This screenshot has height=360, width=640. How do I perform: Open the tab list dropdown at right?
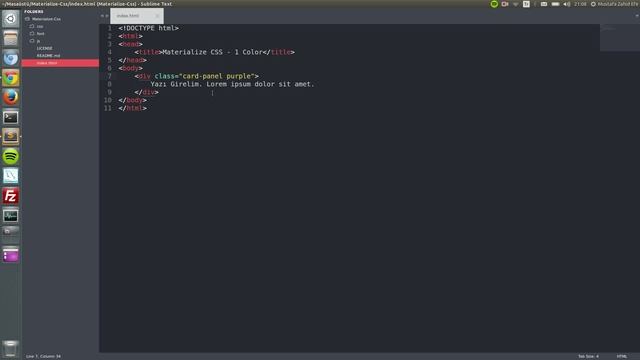click(x=637, y=16)
